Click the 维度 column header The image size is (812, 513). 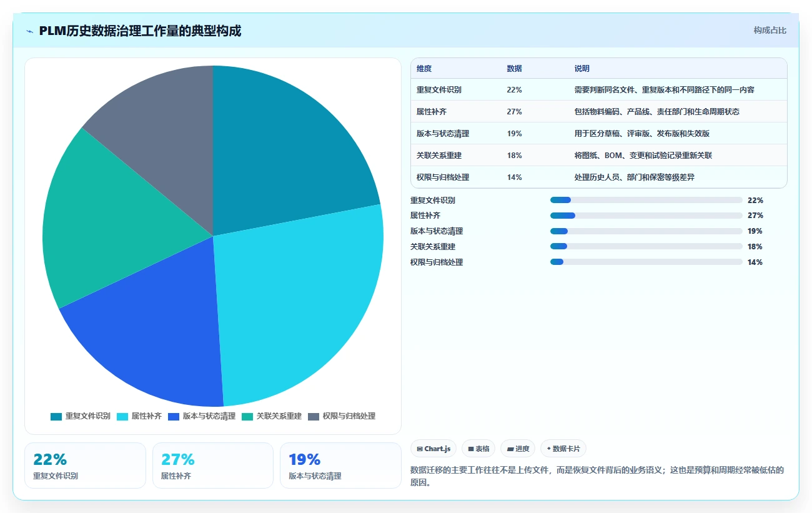click(x=424, y=69)
